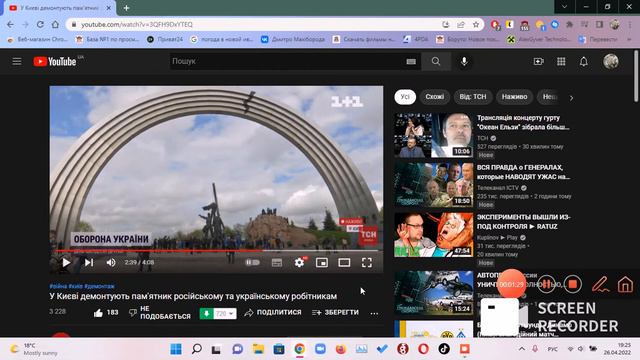Viewport: 640px width, 360px height.
Task: Pause the screen recorder
Action: click(x=546, y=284)
